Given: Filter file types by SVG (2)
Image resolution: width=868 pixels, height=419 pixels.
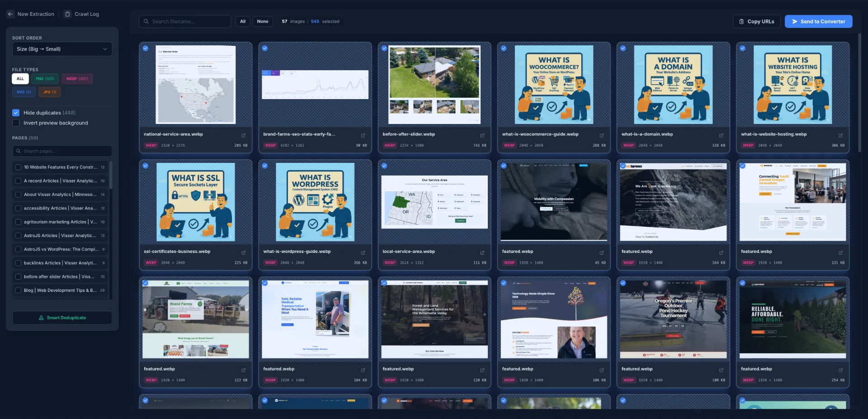Looking at the screenshot, I should tap(24, 92).
